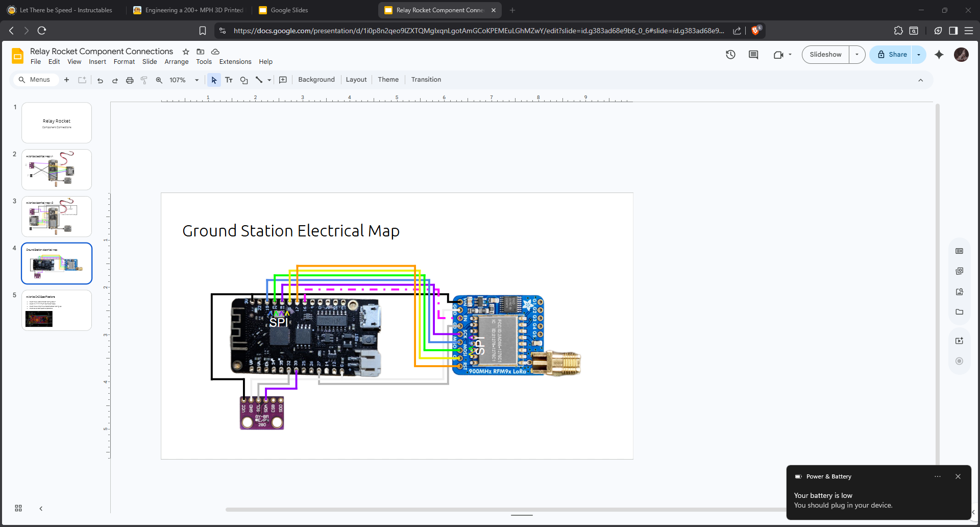Open the first side panel icon
The height and width of the screenshot is (527, 980).
pos(960,251)
